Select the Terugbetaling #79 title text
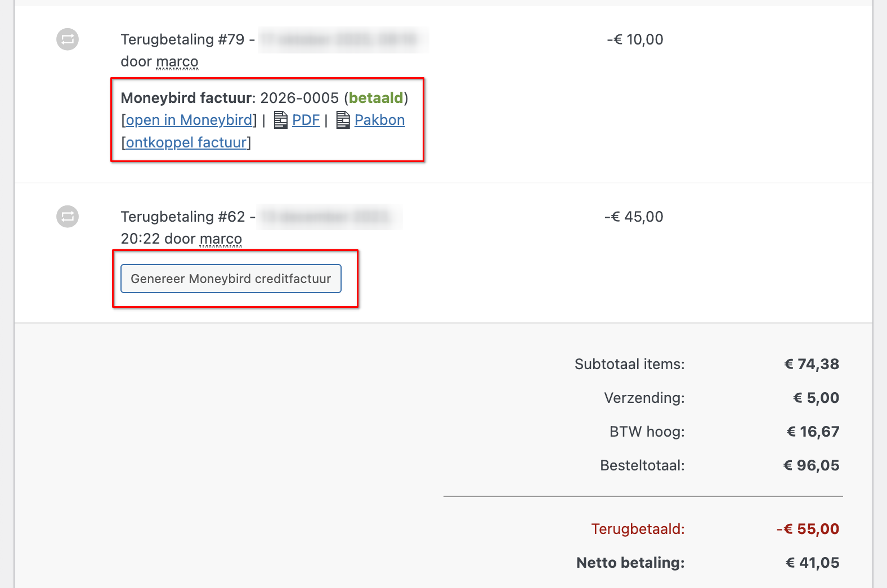Image resolution: width=887 pixels, height=588 pixels. pyautogui.click(x=182, y=39)
